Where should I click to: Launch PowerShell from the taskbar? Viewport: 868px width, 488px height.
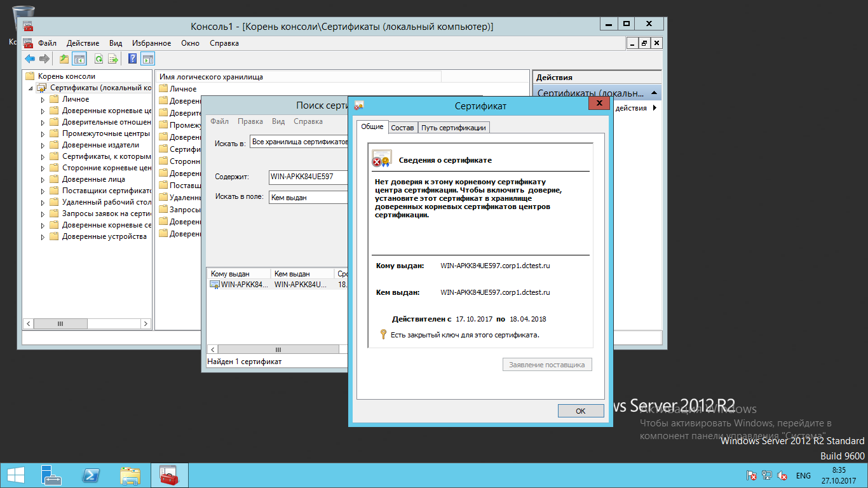tap(91, 475)
